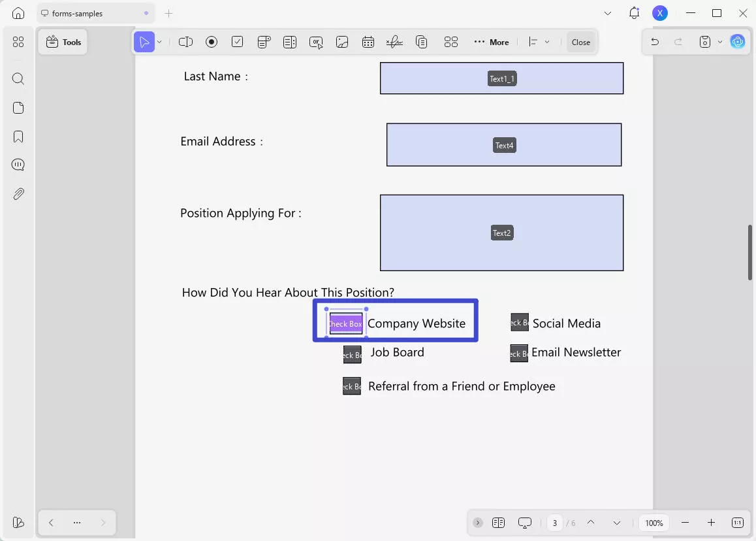Check the Company Website checkbox
This screenshot has width=756, height=541.
345,323
